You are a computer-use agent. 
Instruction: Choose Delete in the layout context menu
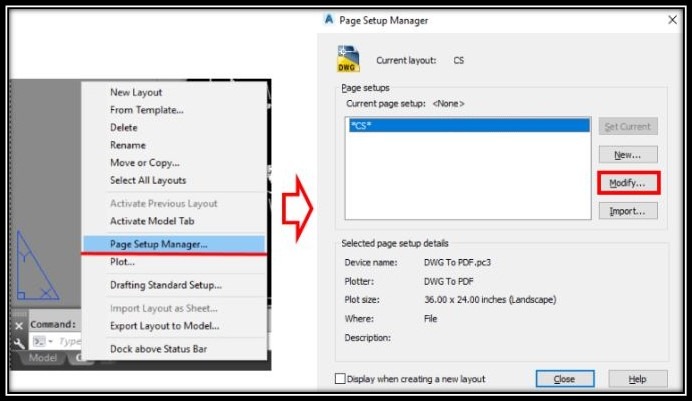click(124, 127)
